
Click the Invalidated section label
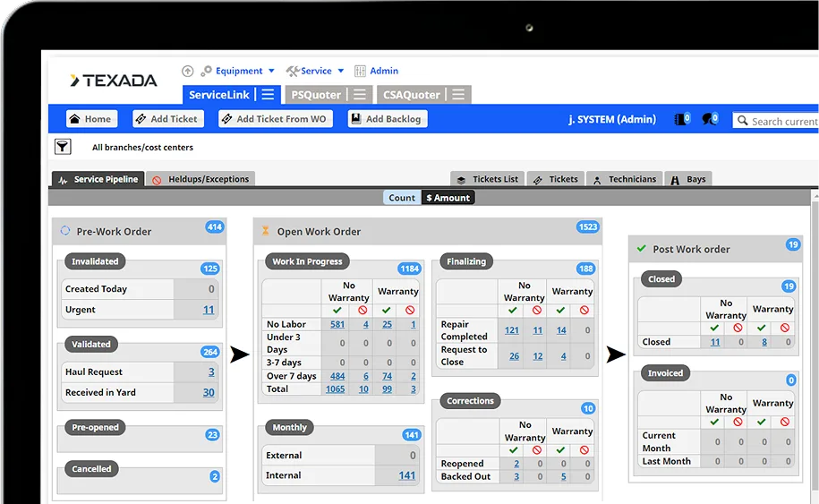95,261
